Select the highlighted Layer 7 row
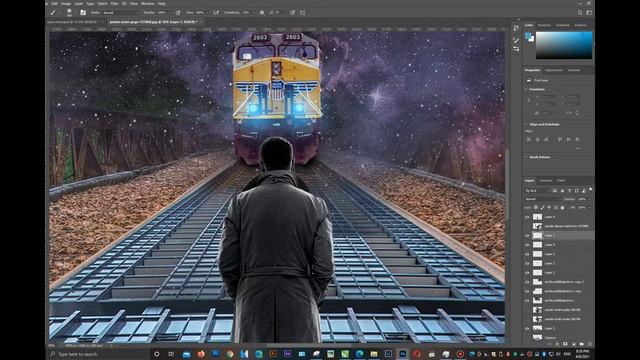640x360 pixels. tap(559, 236)
